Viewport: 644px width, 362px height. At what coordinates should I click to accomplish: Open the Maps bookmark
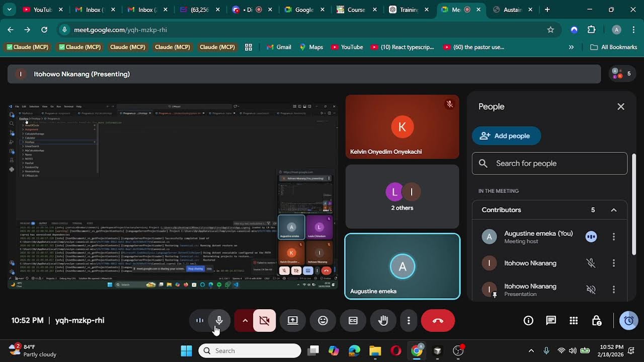[x=311, y=47]
